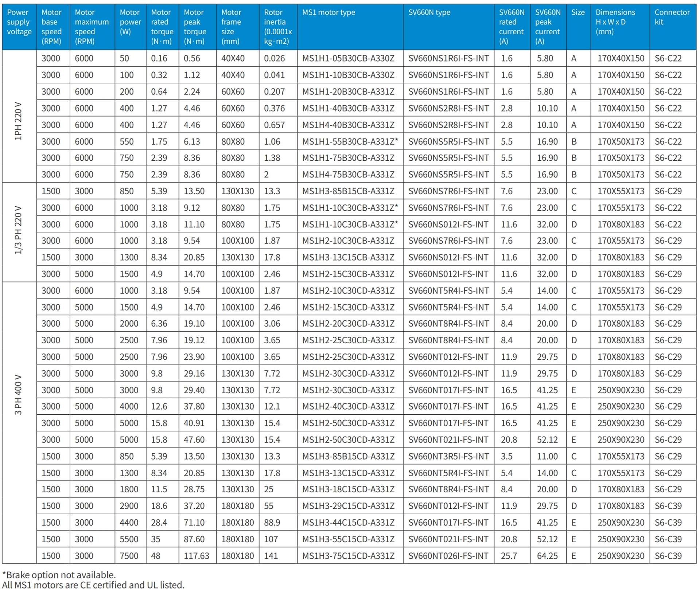700x590 pixels.
Task: Click the 'Power supply voltage' column header
Action: [x=19, y=27]
